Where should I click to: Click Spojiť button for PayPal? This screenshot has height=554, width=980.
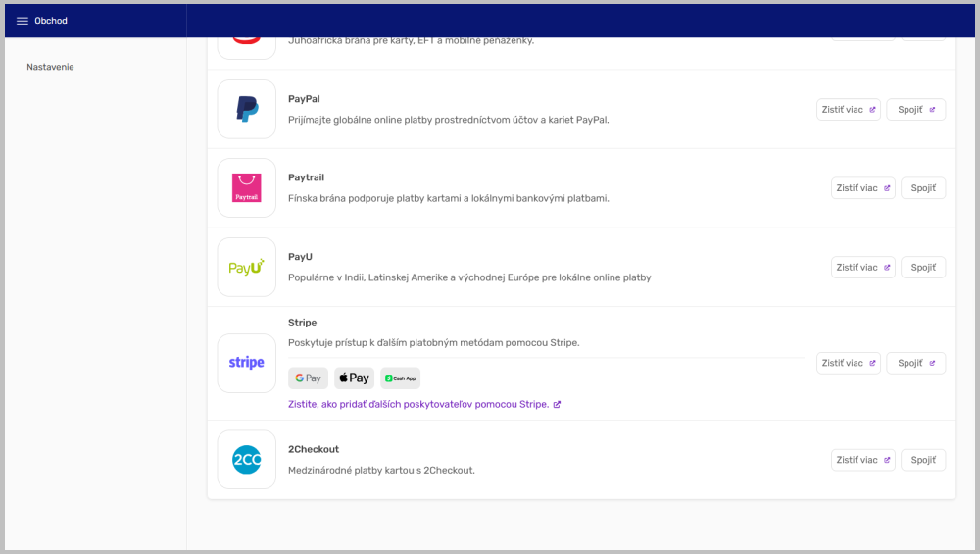(x=915, y=110)
